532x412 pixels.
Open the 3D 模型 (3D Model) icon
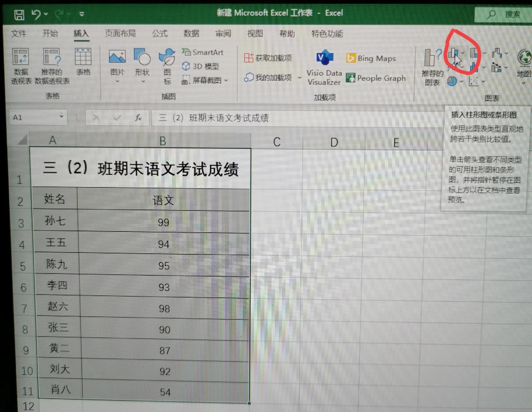click(200, 66)
